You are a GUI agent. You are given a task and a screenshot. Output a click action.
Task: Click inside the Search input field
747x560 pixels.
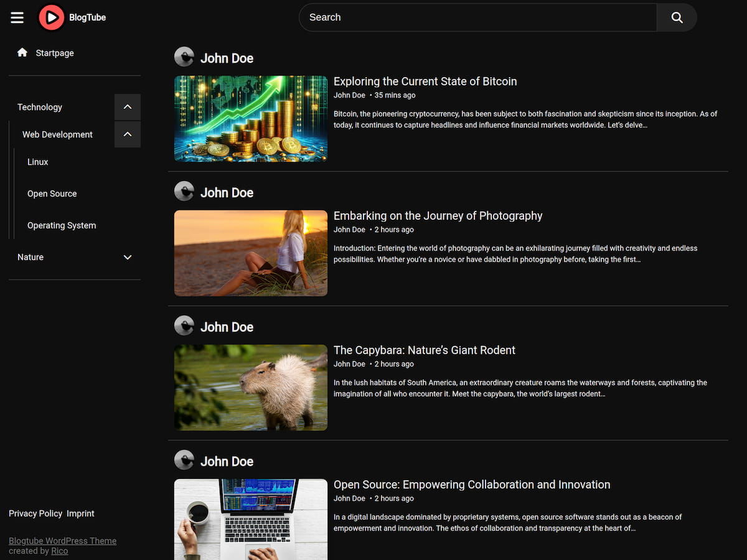[473, 17]
